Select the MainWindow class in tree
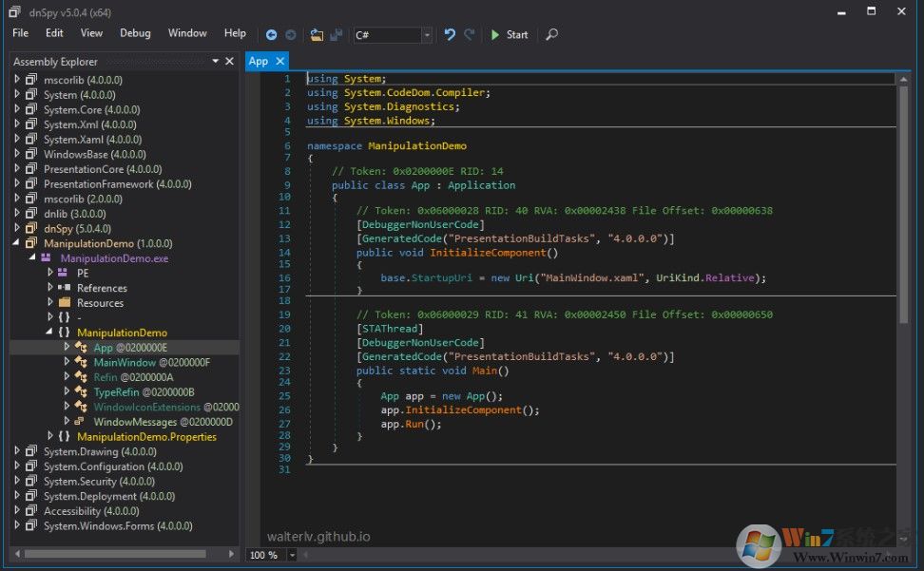Screen dimensions: 924x571 point(125,362)
